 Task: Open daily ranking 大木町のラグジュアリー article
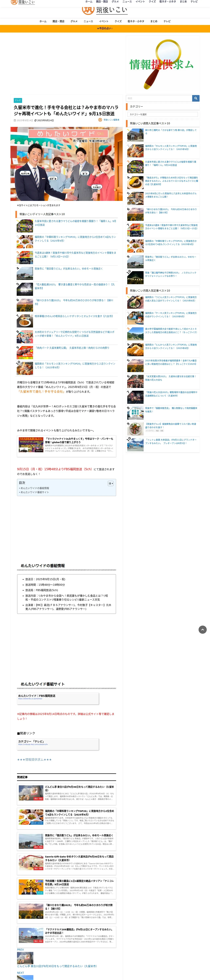[75, 334]
